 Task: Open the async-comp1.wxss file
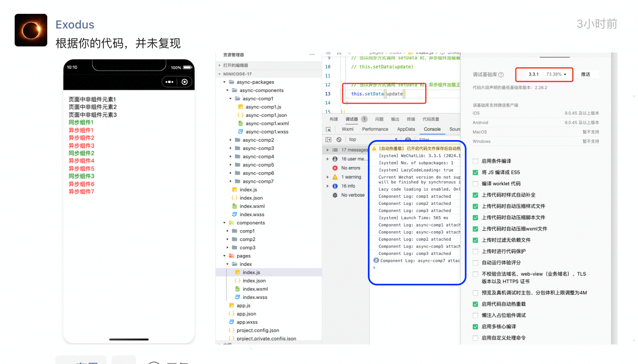point(267,132)
